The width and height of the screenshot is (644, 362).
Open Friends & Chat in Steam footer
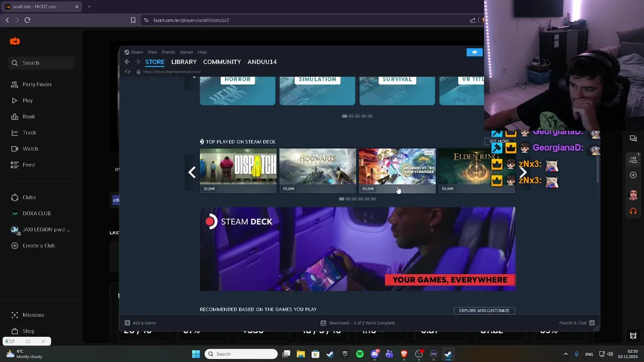click(x=577, y=323)
